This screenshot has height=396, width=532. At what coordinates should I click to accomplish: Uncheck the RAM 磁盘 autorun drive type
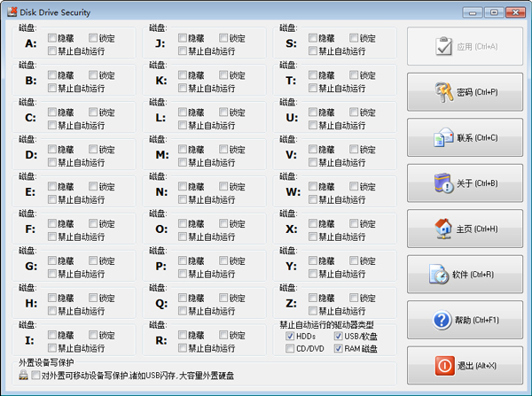coord(339,348)
